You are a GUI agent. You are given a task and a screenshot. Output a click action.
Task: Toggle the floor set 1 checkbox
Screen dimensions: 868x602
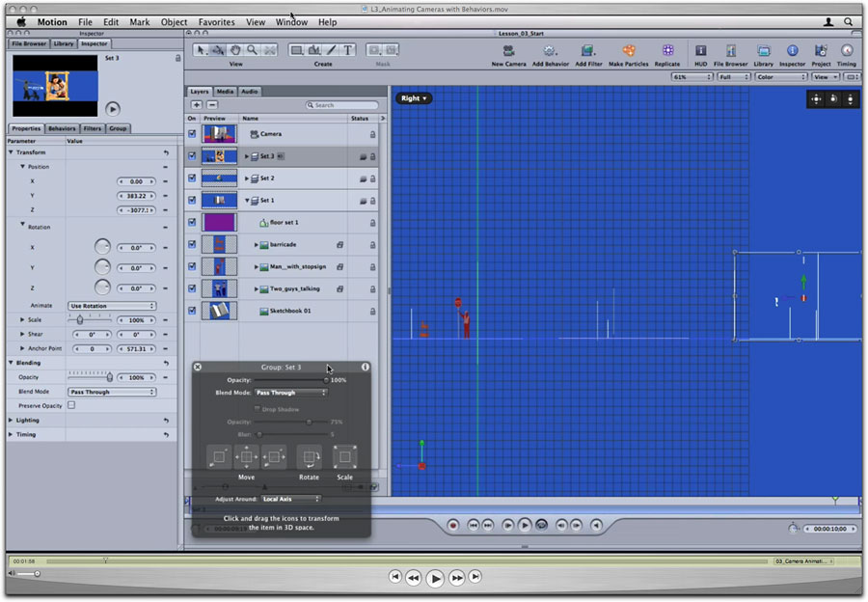(x=192, y=223)
